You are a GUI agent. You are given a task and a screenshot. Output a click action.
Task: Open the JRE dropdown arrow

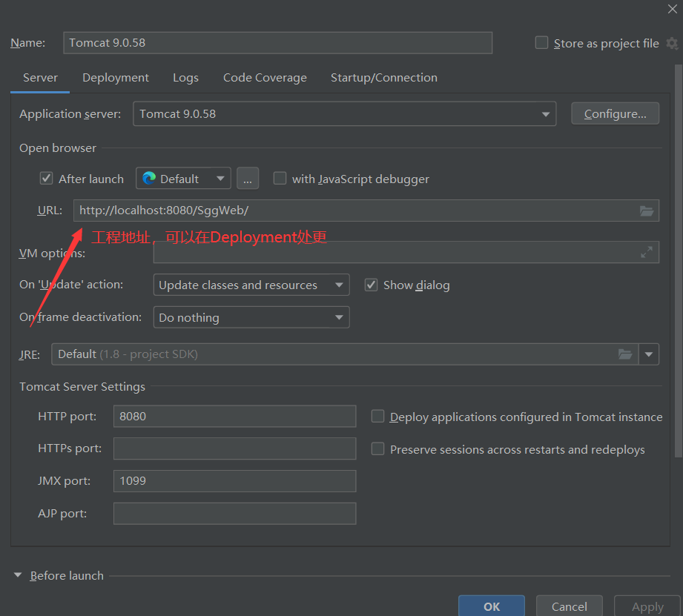point(649,354)
